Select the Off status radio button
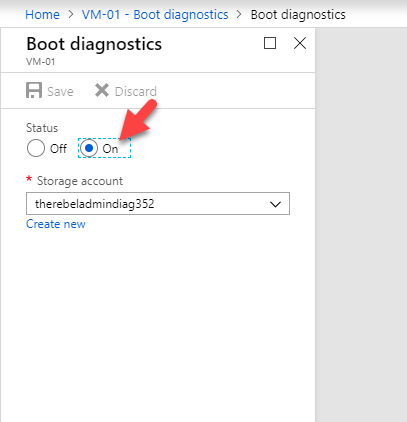407x422 pixels. [x=36, y=148]
